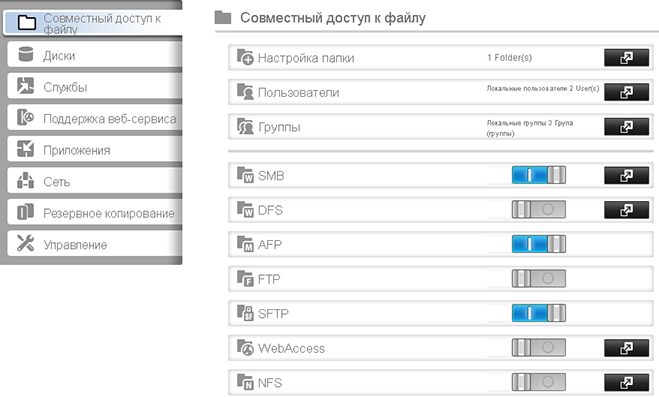Open the Резервное копирование section
The image size is (659, 397).
(95, 213)
